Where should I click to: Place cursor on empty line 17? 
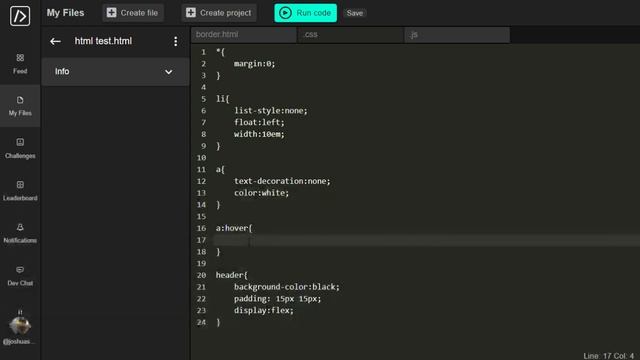click(427, 240)
